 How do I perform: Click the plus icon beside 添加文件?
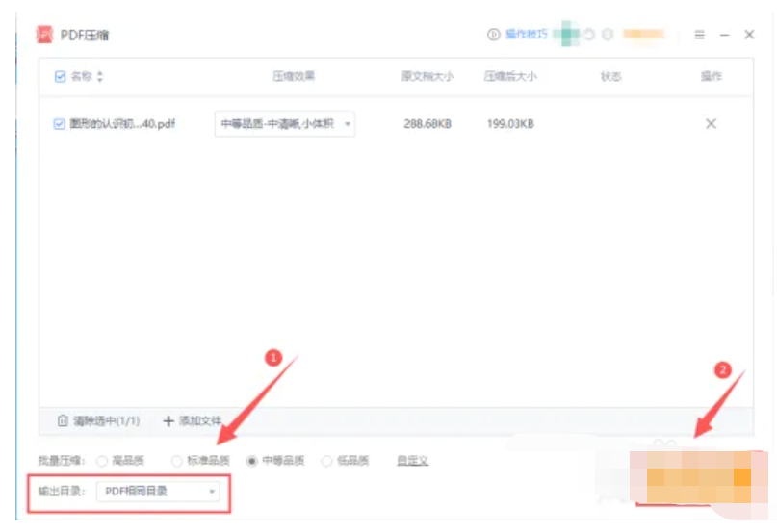click(168, 421)
